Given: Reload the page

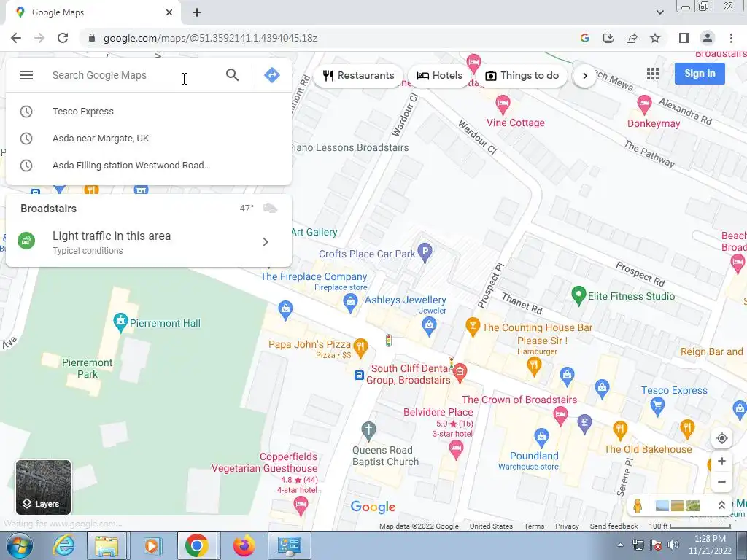Looking at the screenshot, I should click(x=63, y=38).
